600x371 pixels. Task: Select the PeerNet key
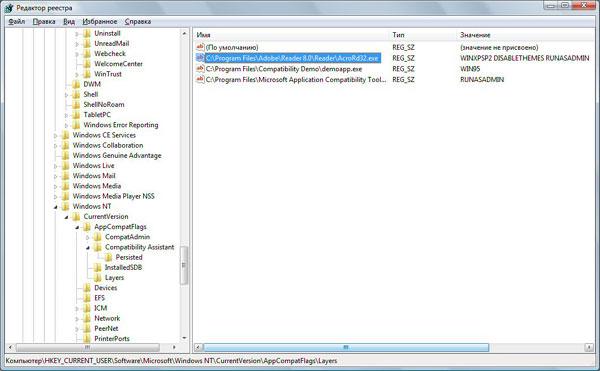(106, 329)
